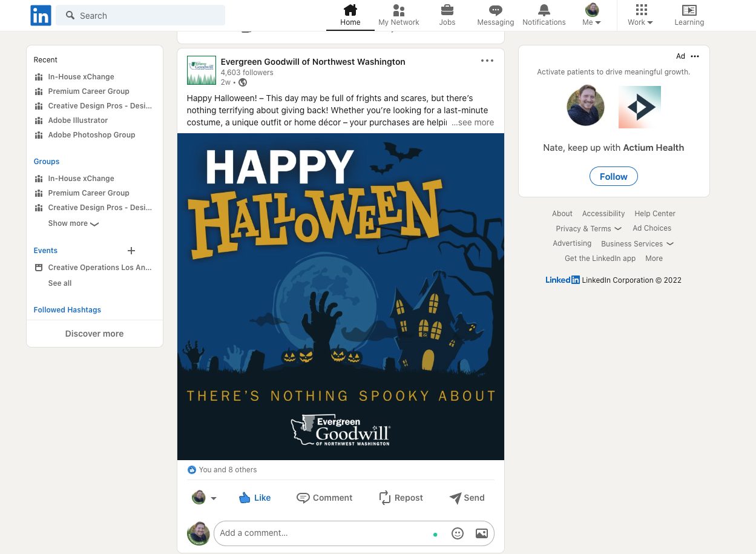Click the Actium Health ad logo
Screen dimensions: 756x554
[x=640, y=107]
